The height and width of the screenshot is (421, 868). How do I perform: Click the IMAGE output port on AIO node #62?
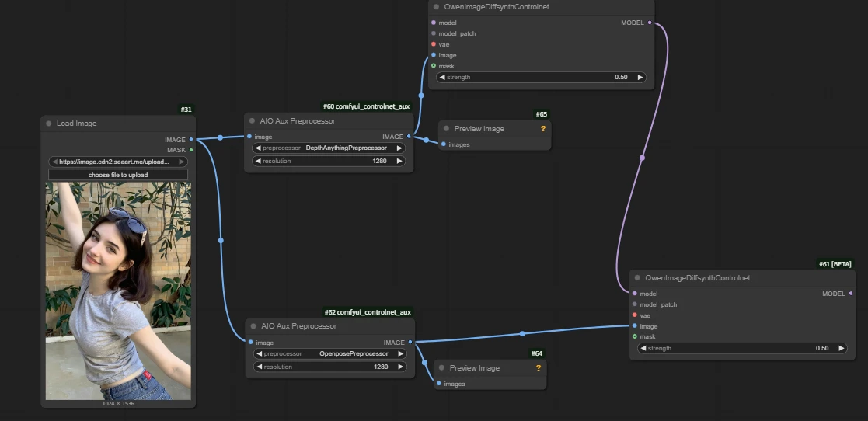pyautogui.click(x=410, y=343)
